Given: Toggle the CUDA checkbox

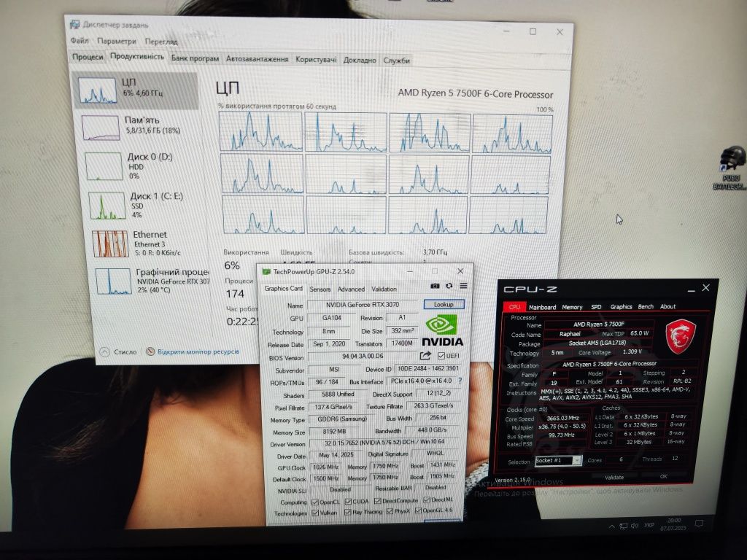Looking at the screenshot, I should tap(348, 502).
